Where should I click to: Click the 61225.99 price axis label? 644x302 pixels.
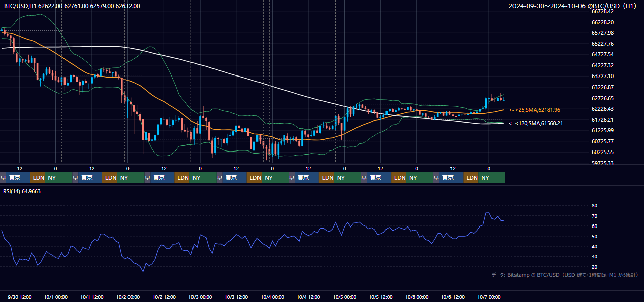tap(602, 130)
